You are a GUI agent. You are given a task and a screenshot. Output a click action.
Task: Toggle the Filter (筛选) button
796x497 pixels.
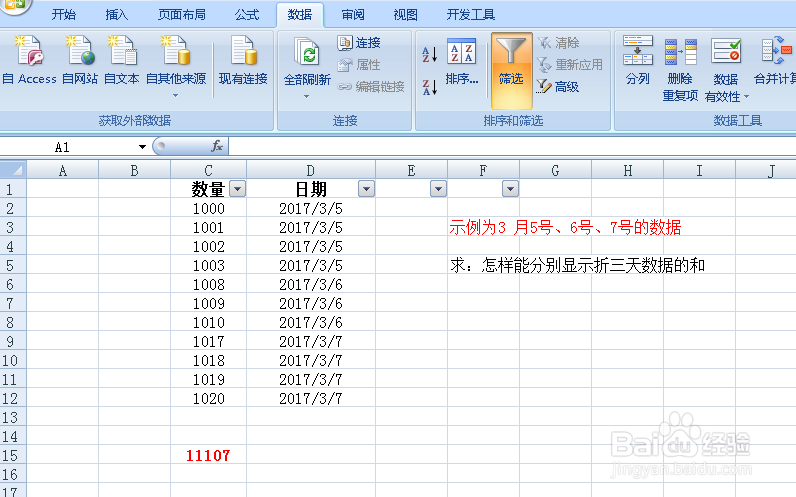511,71
